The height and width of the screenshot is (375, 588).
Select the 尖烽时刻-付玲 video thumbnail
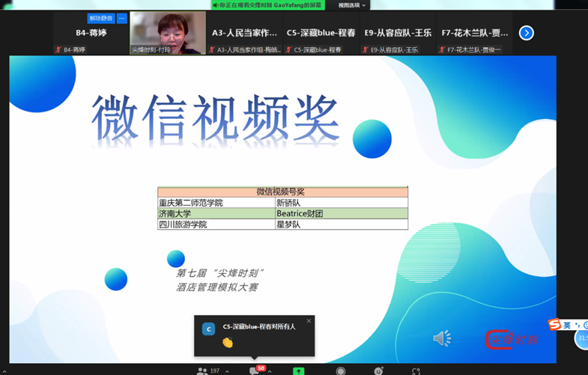(x=167, y=33)
